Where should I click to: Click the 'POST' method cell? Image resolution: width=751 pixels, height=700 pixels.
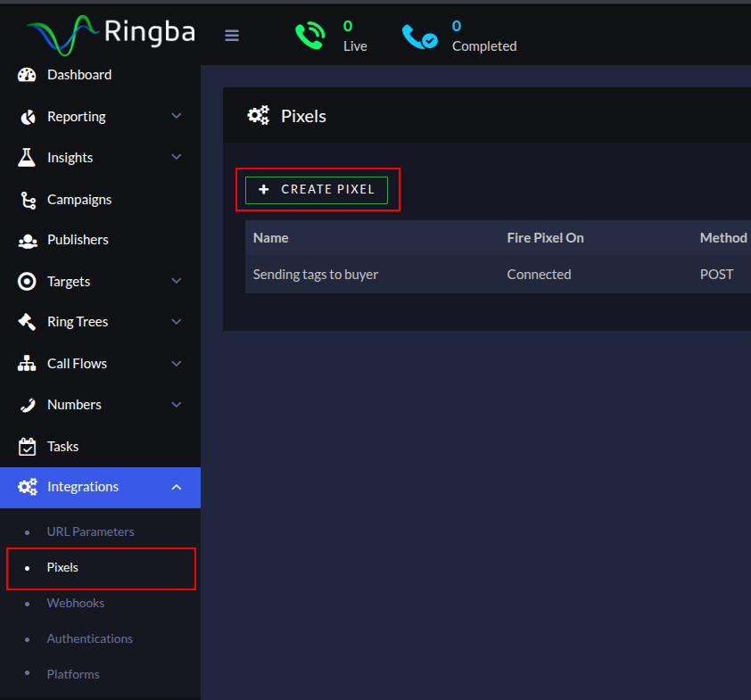pos(716,275)
